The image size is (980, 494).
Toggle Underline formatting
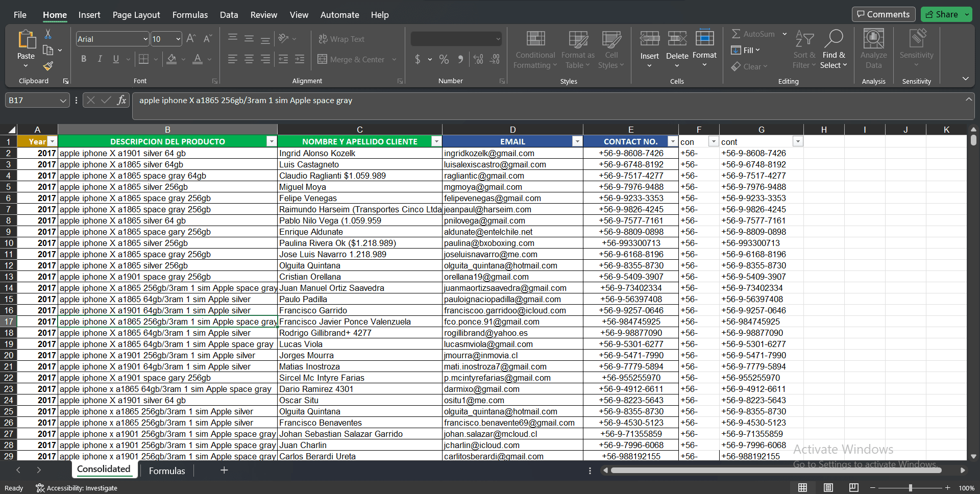tap(116, 59)
